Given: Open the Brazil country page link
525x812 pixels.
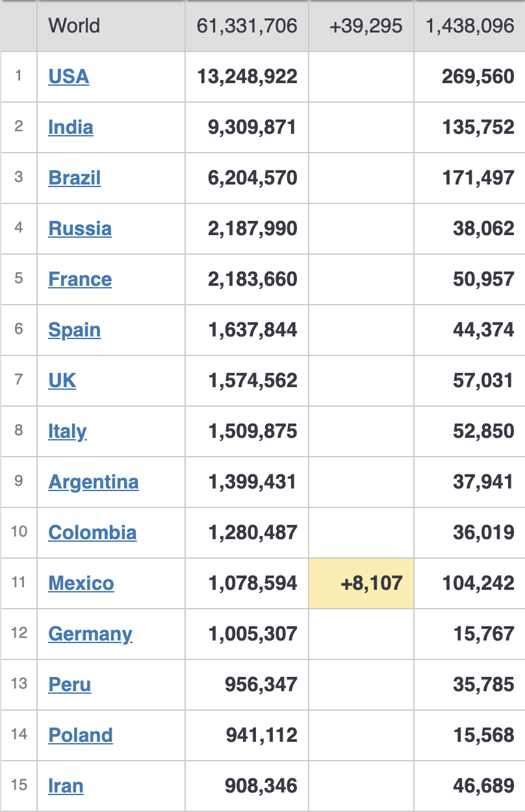Looking at the screenshot, I should pyautogui.click(x=74, y=178).
